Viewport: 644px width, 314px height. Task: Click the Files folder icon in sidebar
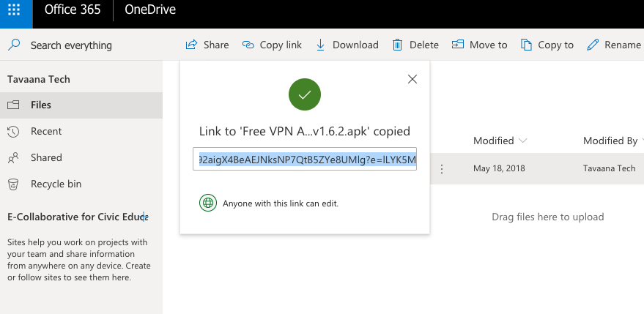point(13,105)
